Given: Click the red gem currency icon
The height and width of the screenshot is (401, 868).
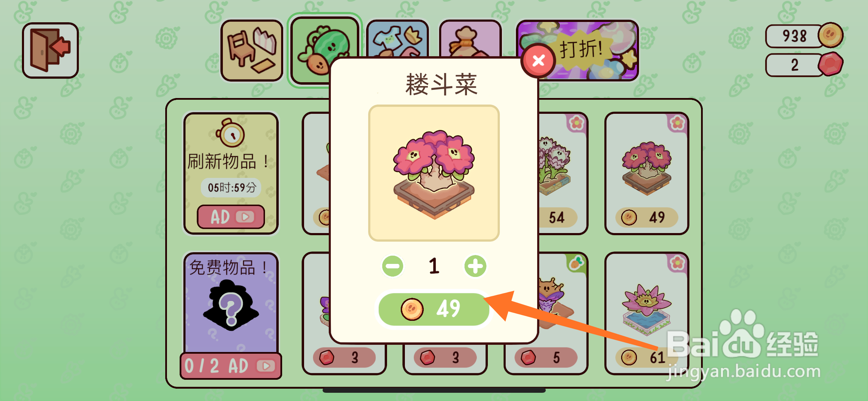Looking at the screenshot, I should (x=830, y=64).
